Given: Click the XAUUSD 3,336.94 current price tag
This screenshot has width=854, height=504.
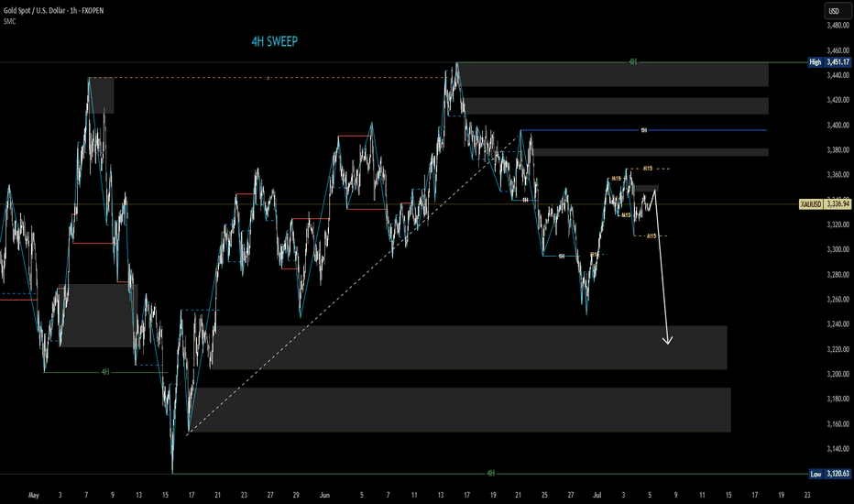Looking at the screenshot, I should pyautogui.click(x=825, y=204).
